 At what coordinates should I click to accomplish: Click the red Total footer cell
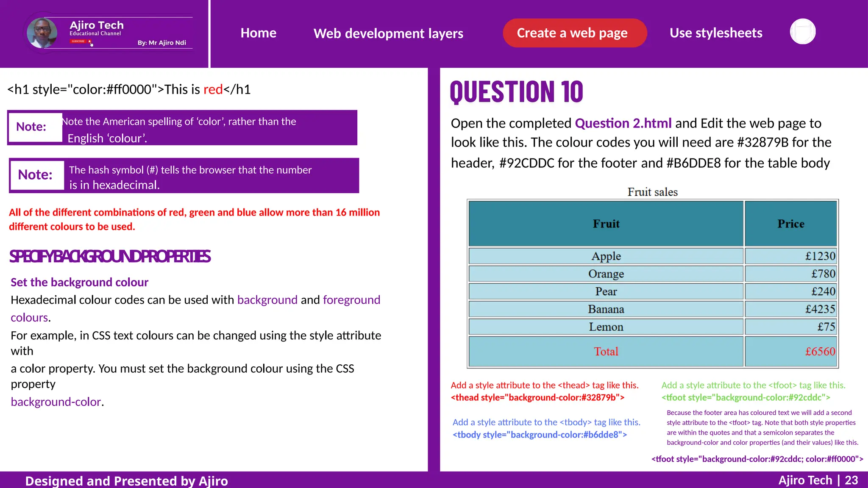tap(606, 351)
